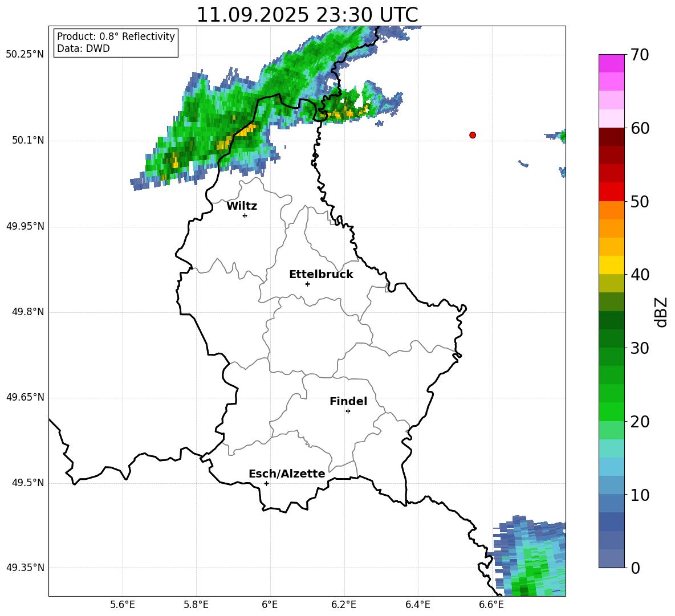Click the yellow colorbar segment at 40
675x616 pixels.
[611, 265]
